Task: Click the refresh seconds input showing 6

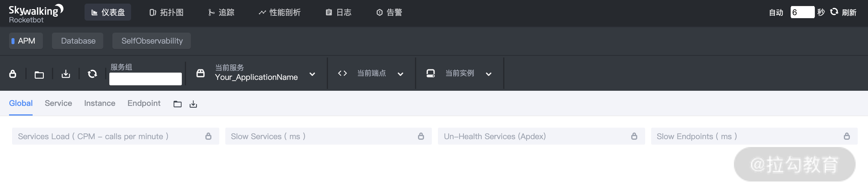Action: (x=803, y=12)
